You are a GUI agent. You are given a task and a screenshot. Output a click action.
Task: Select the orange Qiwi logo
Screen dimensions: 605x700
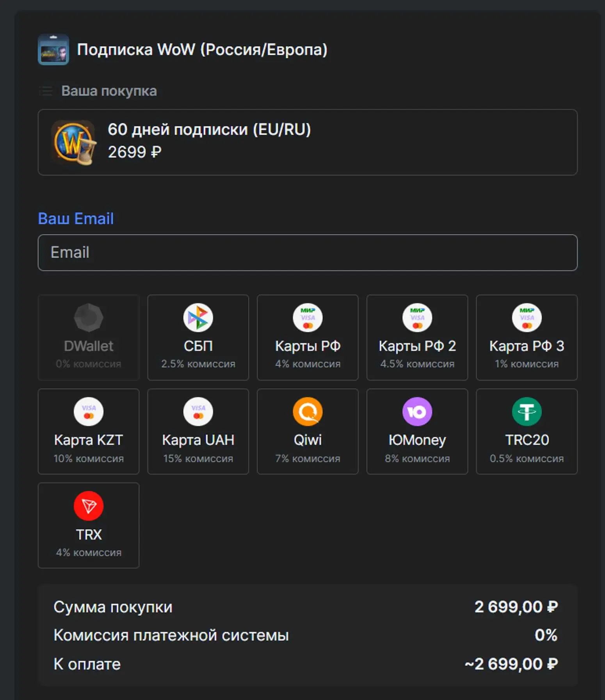point(308,411)
